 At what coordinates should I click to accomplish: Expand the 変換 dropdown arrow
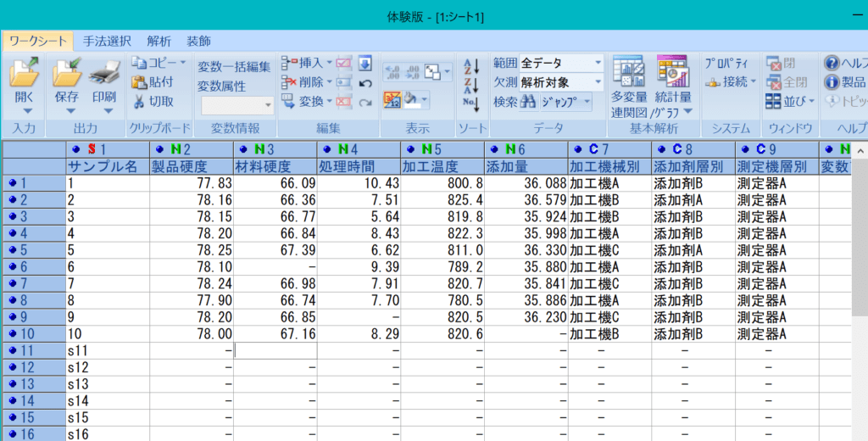[329, 102]
